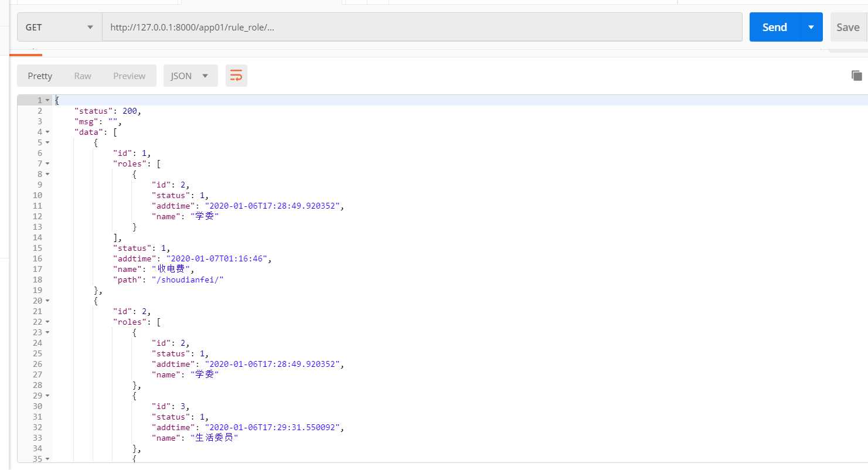Open the GET method dropdown
868x470 pixels.
pos(60,28)
